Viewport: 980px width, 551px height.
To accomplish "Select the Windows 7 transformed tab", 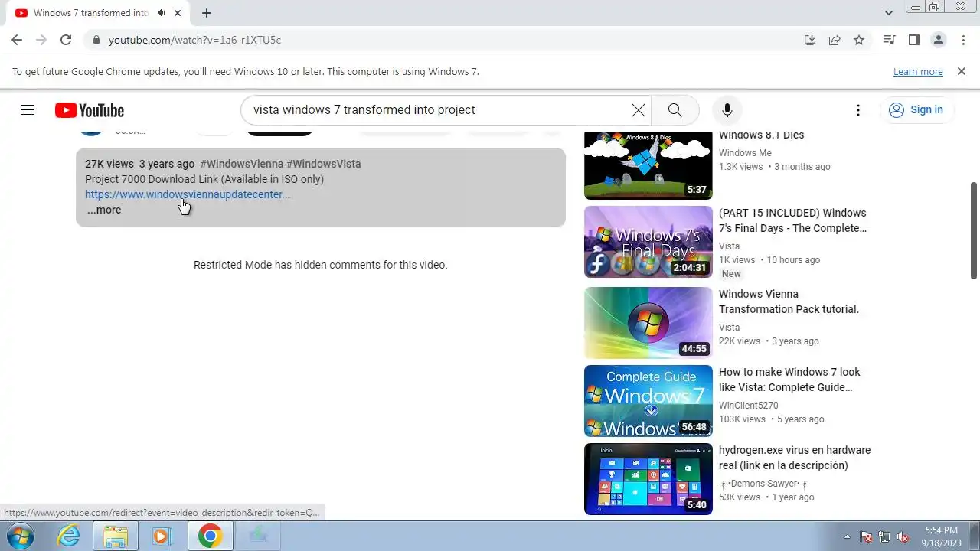I will (92, 13).
